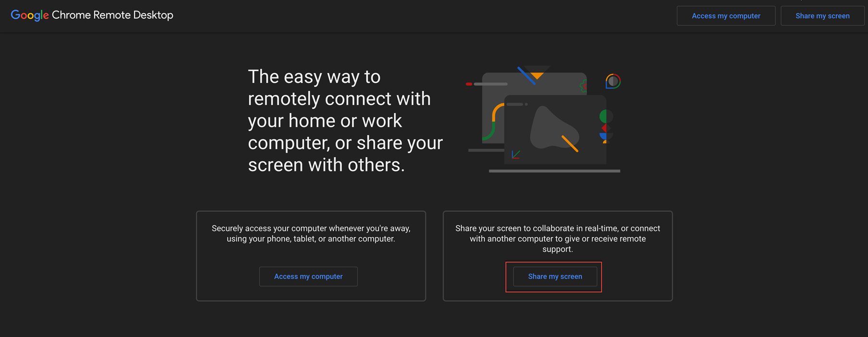
Task: Click Access my computer in the left card
Action: [x=308, y=276]
